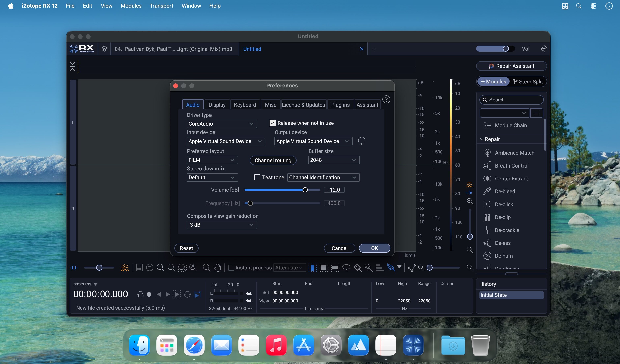Open the License & Updates tab
The width and height of the screenshot is (620, 364).
click(x=303, y=105)
